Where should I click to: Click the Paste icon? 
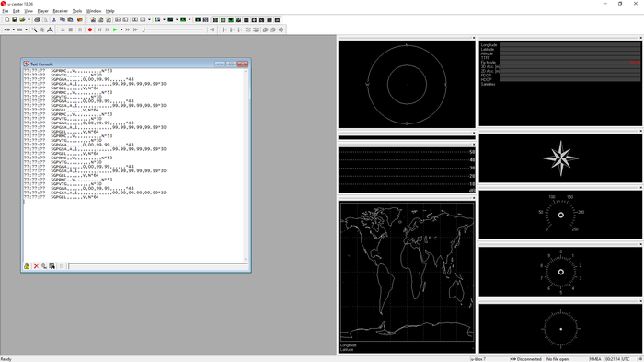coord(70,19)
